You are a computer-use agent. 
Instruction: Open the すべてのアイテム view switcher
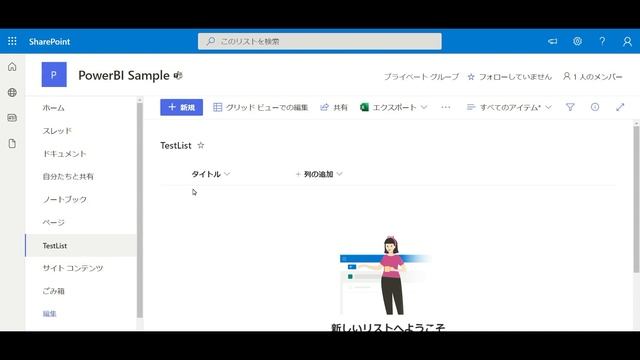pos(509,107)
